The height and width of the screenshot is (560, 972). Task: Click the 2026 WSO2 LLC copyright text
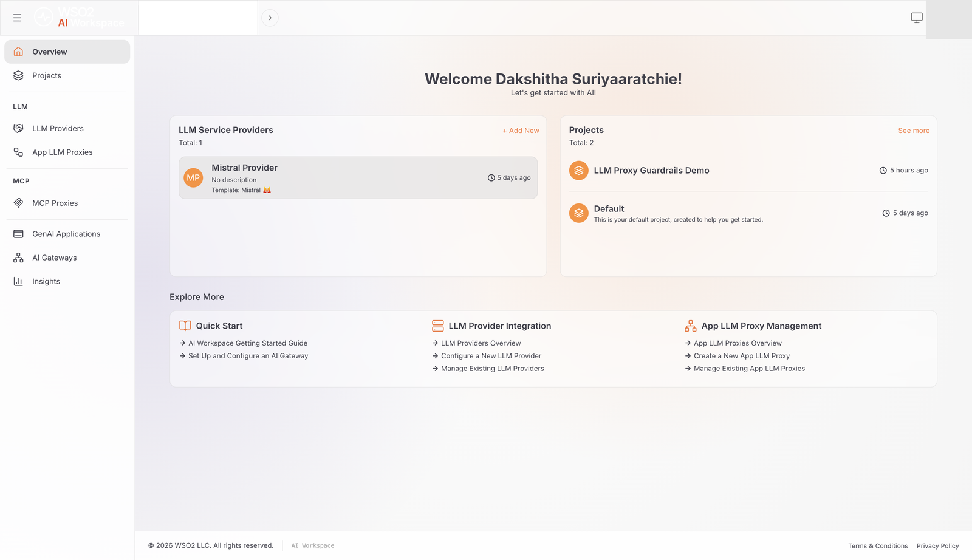tap(211, 545)
